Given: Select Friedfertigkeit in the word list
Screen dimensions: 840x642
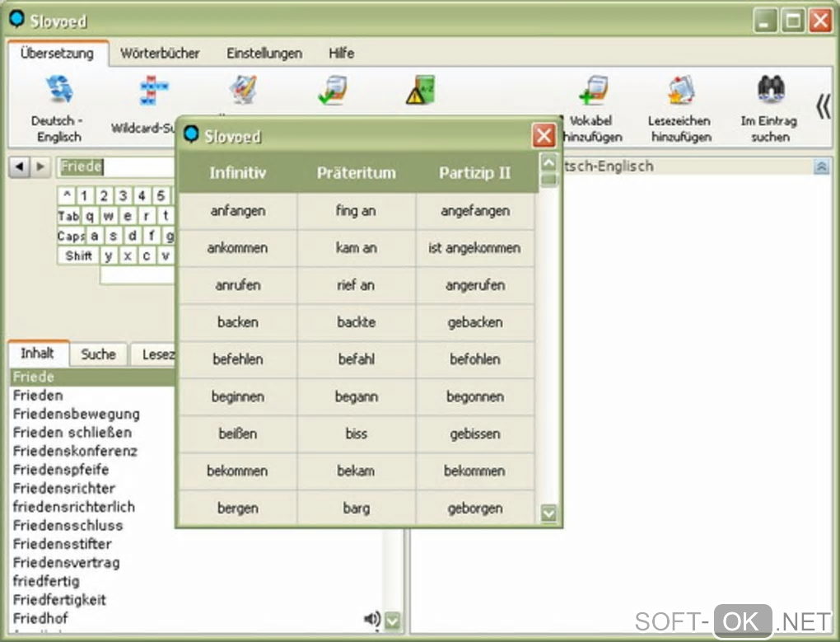Looking at the screenshot, I should (59, 600).
